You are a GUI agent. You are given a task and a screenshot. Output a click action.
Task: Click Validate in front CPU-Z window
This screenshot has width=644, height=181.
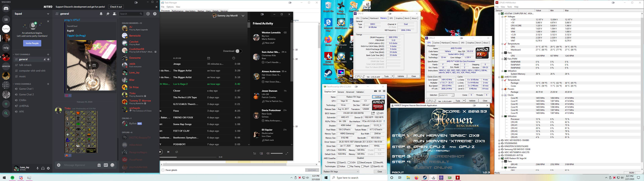472,101
